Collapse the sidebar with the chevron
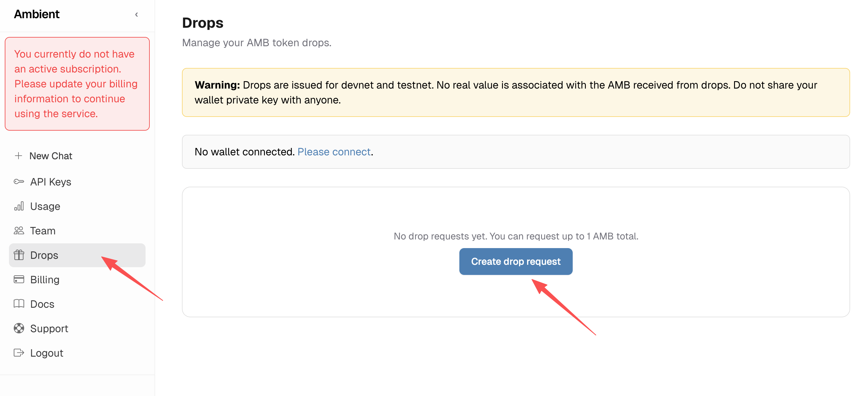 point(137,15)
